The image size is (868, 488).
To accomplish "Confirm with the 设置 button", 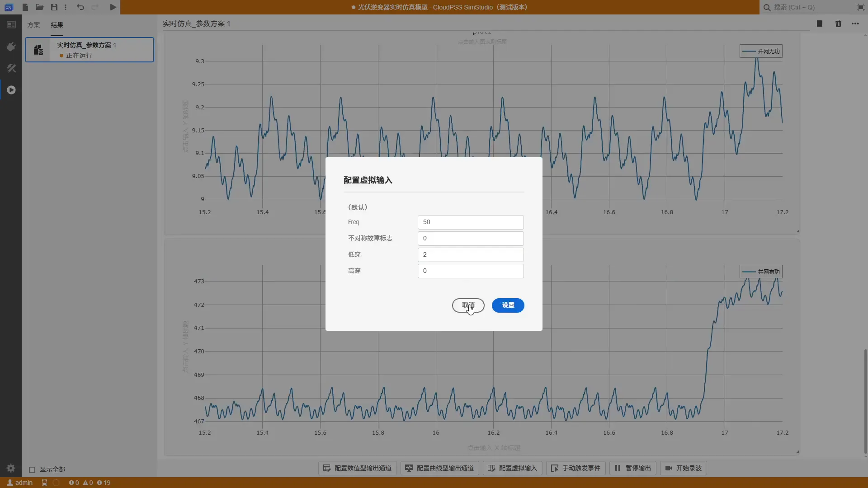I will point(508,305).
